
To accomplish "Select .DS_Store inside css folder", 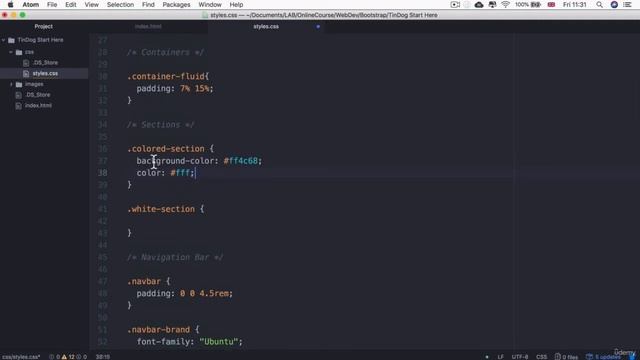I will pyautogui.click(x=45, y=62).
